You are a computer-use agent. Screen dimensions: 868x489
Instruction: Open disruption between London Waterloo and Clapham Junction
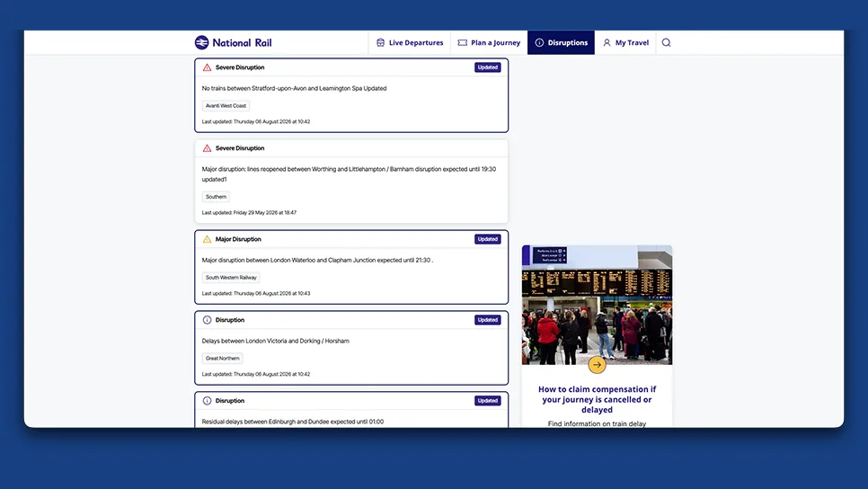tap(317, 261)
